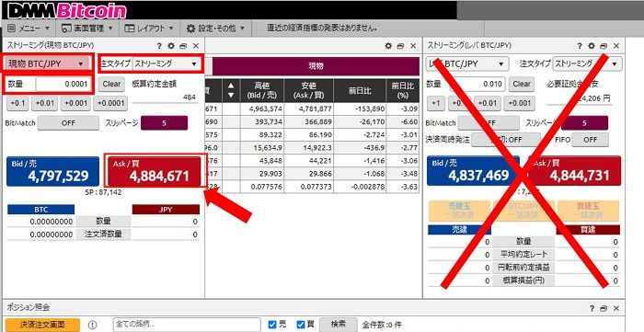Open the レイアウト menu
This screenshot has height=332, width=644.
pyautogui.click(x=149, y=29)
